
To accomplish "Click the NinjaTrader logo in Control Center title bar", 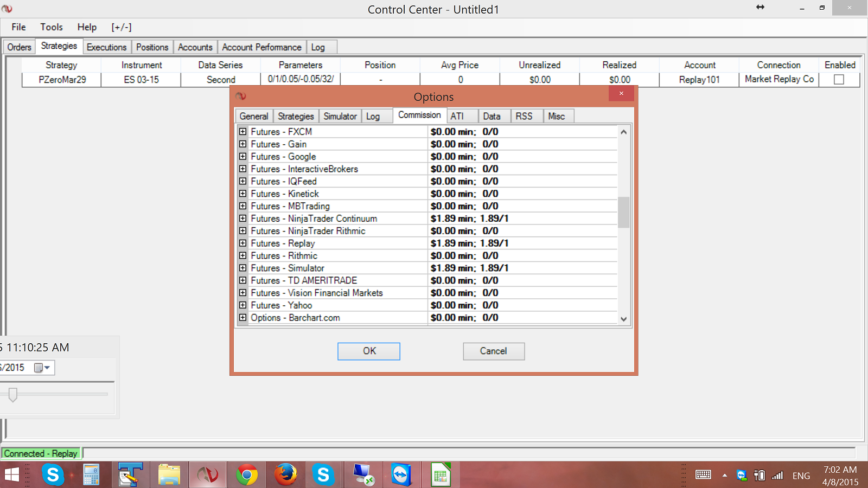I will 7,9.
